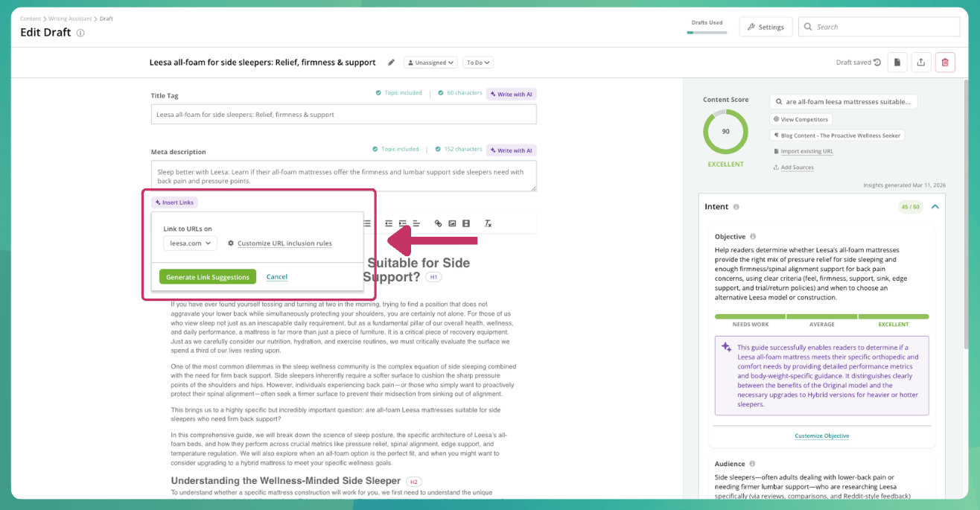Screen dimensions: 980x510
Task: Click the H1 tag badge on heading
Action: [433, 277]
